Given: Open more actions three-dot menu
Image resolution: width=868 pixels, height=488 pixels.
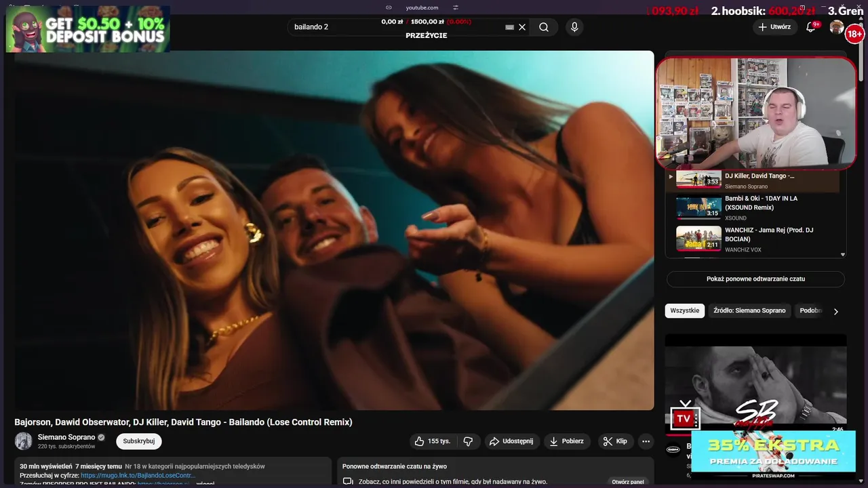Looking at the screenshot, I should click(x=646, y=441).
